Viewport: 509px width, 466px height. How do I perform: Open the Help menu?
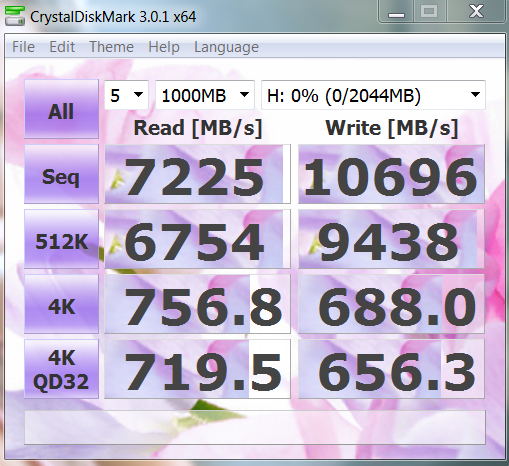tap(164, 47)
